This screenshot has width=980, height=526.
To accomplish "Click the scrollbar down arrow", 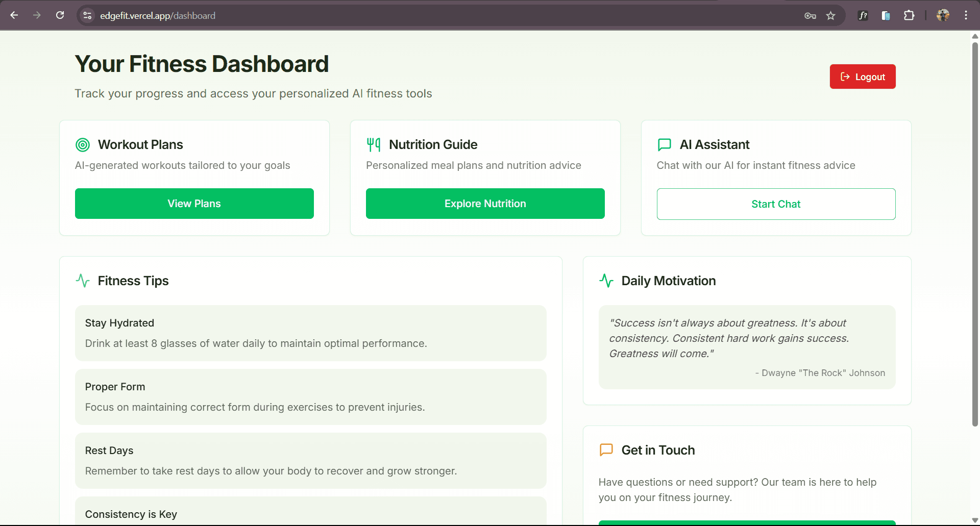I will 975,520.
